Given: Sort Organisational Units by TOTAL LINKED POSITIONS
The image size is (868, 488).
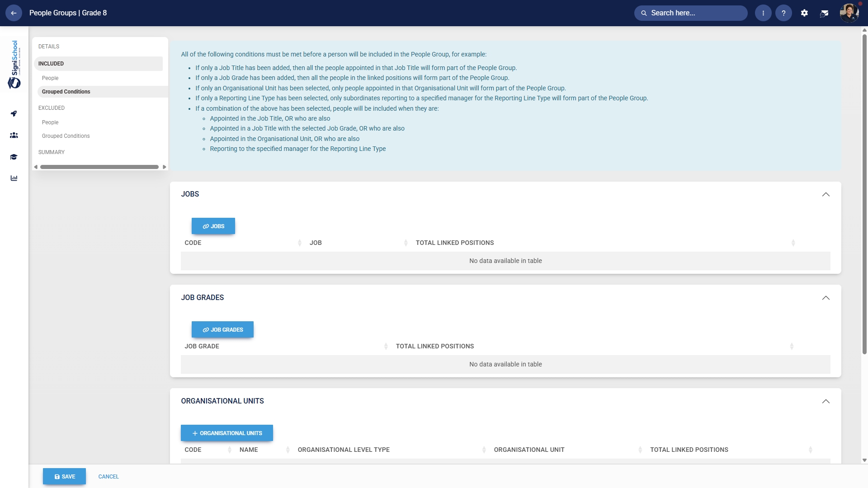Looking at the screenshot, I should [731, 450].
